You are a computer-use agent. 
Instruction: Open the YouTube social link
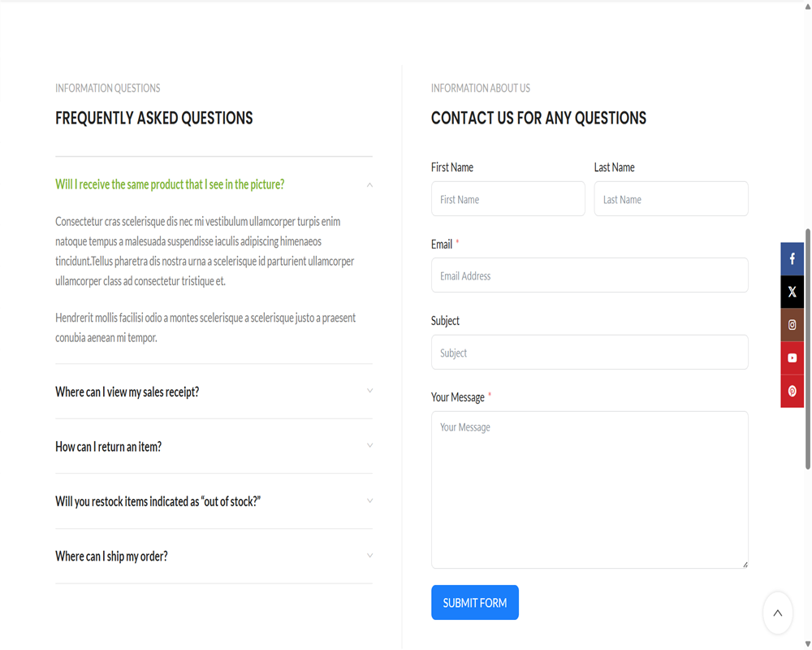point(792,358)
